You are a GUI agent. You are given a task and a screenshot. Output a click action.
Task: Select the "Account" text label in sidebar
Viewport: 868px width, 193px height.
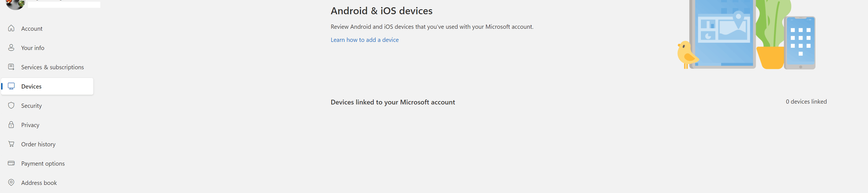click(x=32, y=29)
